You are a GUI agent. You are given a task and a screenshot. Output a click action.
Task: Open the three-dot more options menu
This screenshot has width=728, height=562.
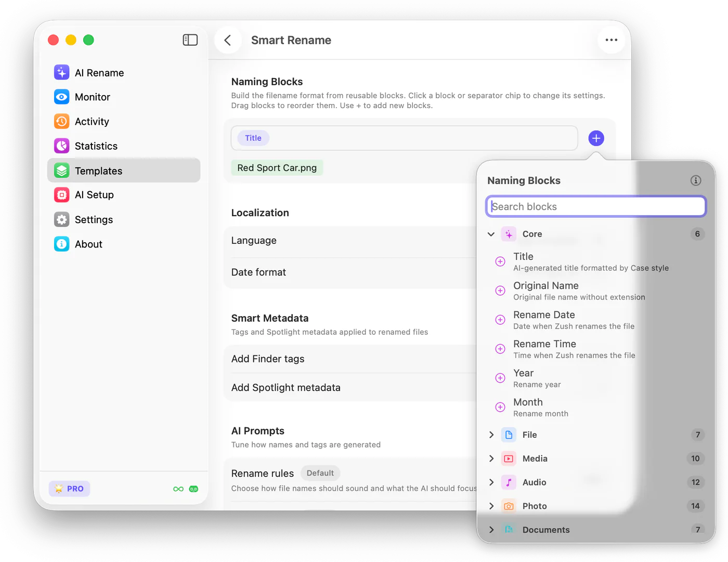coord(612,40)
